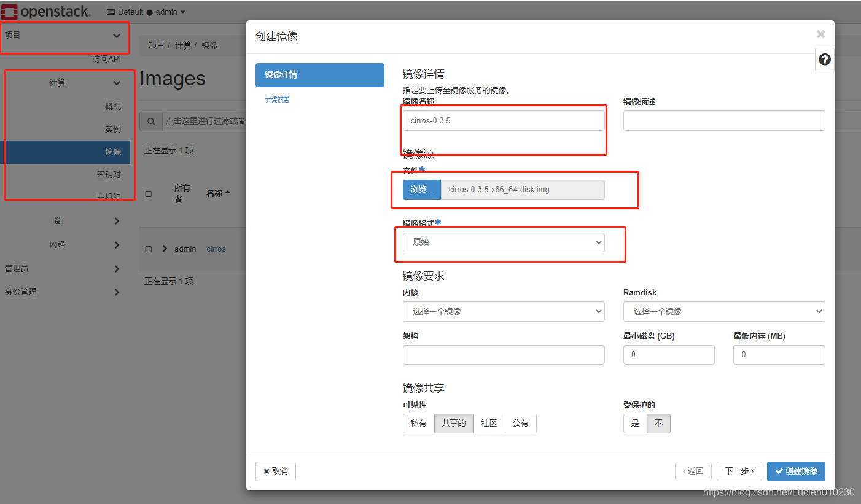
Task: Click the 镜像名称 input field
Action: (504, 120)
